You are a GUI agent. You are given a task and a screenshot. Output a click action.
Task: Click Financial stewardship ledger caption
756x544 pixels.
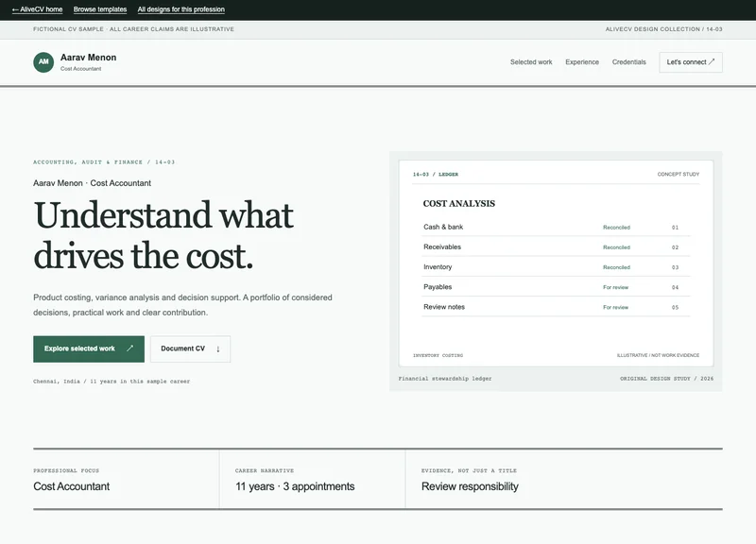[x=445, y=379]
